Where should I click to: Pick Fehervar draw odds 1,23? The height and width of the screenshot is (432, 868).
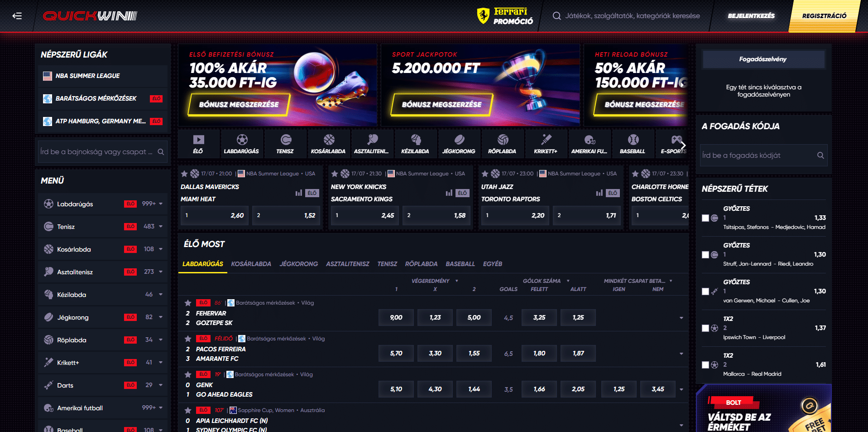click(x=435, y=318)
